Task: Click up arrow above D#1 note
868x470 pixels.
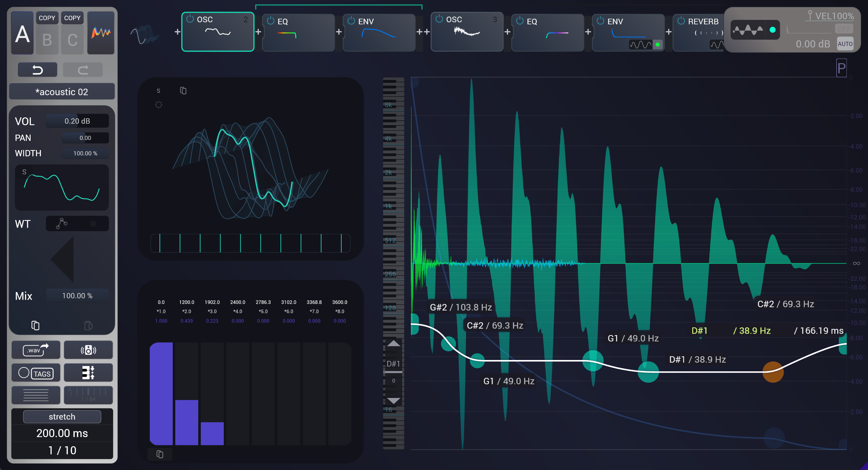Action: pyautogui.click(x=393, y=343)
